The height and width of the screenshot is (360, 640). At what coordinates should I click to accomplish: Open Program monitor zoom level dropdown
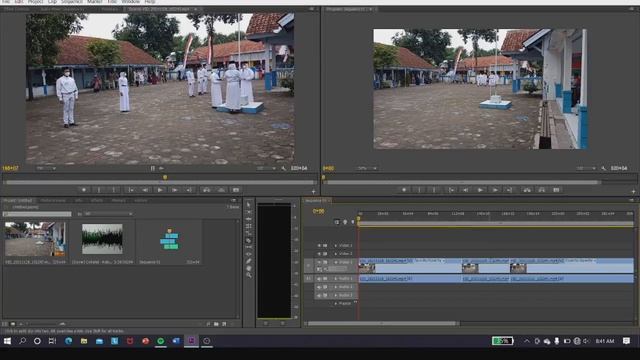367,168
